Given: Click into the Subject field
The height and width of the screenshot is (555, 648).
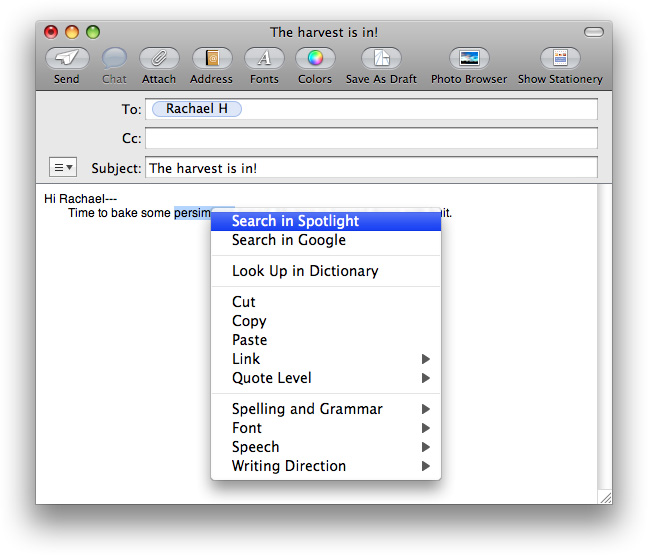Looking at the screenshot, I should click(371, 167).
